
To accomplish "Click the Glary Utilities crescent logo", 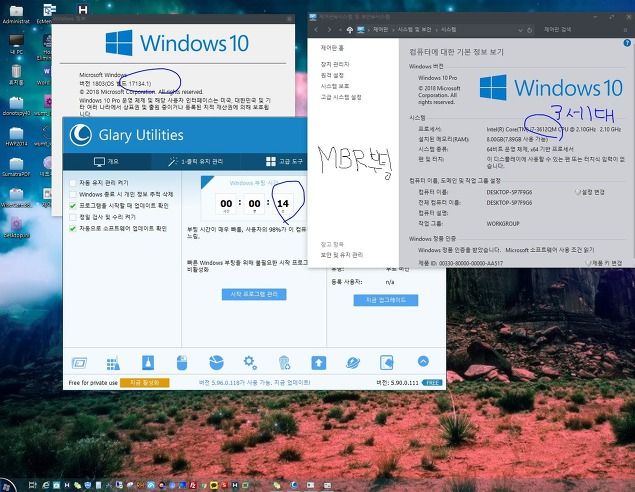I will pos(80,134).
